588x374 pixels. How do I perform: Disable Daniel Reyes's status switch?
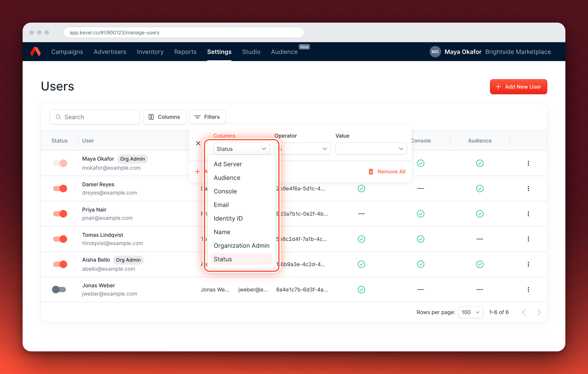[60, 189]
